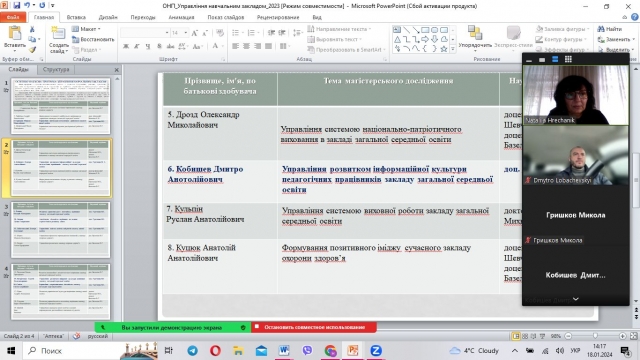Screen dimensions: 640x360
Task: Switch to the Структура pane tab
Action: tap(56, 69)
